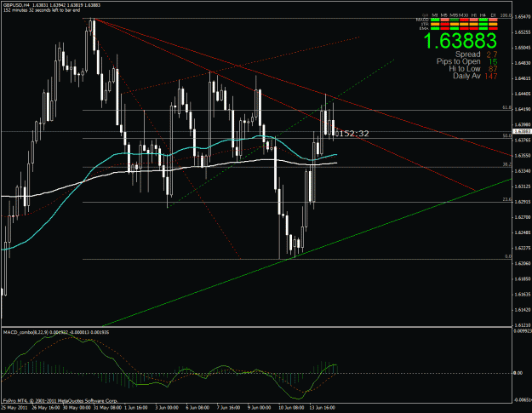This screenshot has width=532, height=413.
Task: Click the Hi to Low label
Action: (x=465, y=69)
